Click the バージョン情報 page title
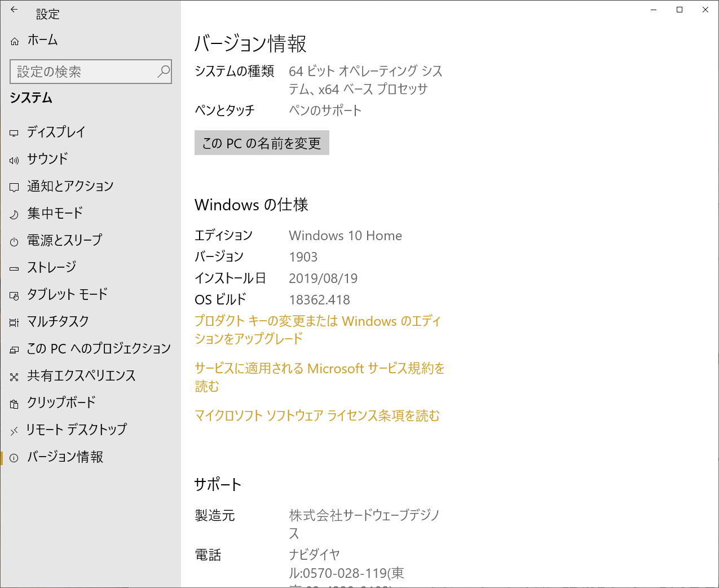Screen dimensions: 719x588 pyautogui.click(x=250, y=44)
